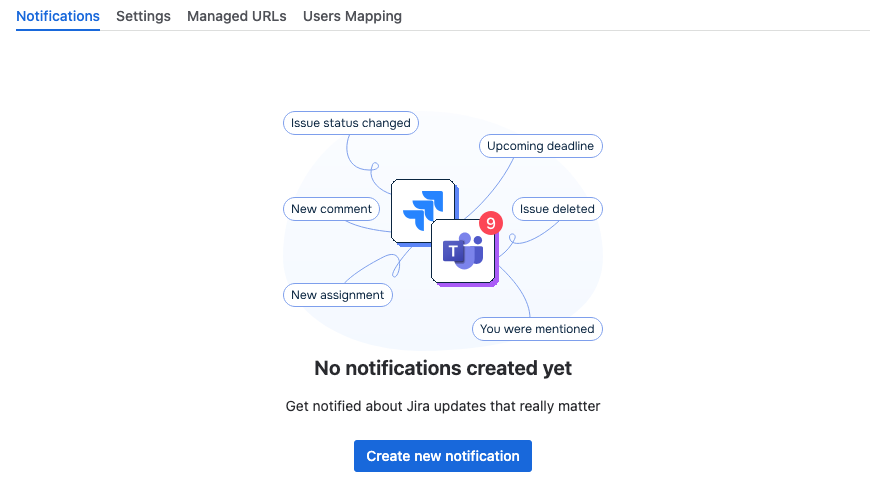Click the blue underline beneath Notifications tab
The width and height of the screenshot is (881, 484).
58,30
